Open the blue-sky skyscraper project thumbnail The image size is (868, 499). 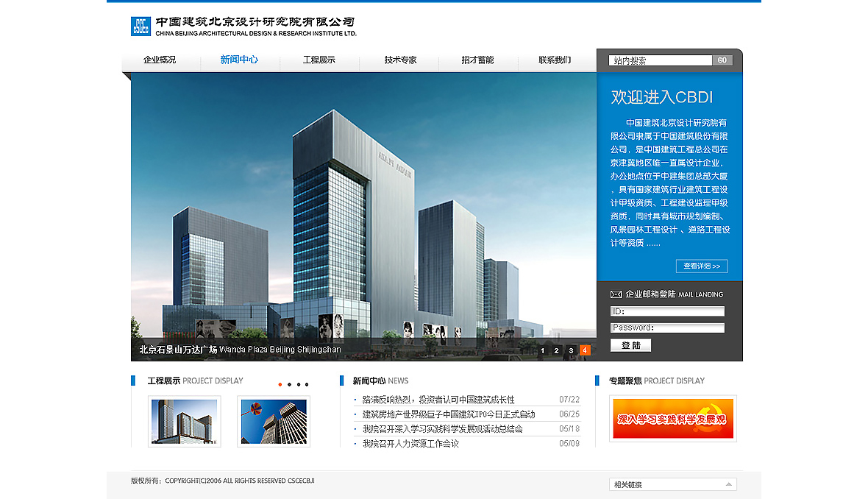274,422
